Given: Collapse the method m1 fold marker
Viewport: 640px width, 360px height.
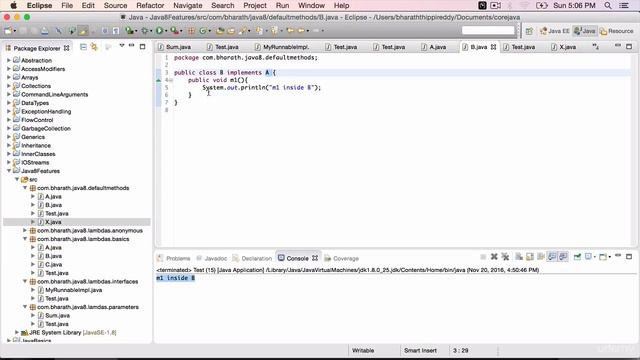Looking at the screenshot, I should click(x=171, y=80).
